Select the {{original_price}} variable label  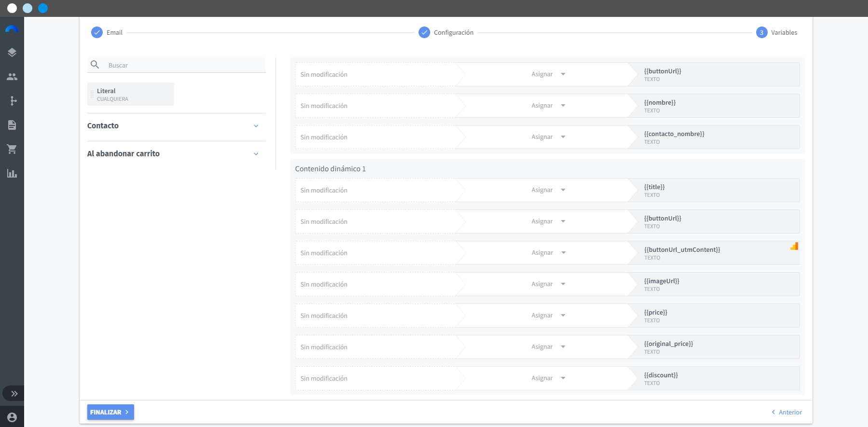[x=668, y=344]
